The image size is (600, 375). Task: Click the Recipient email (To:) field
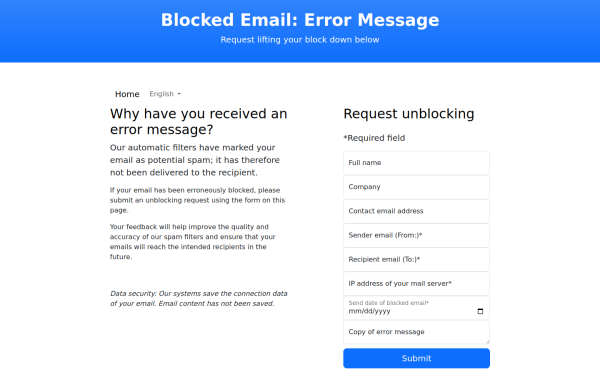coord(416,259)
